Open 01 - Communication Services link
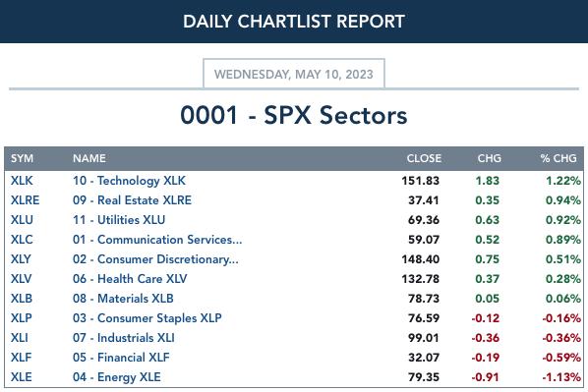The image size is (588, 392). (x=157, y=240)
